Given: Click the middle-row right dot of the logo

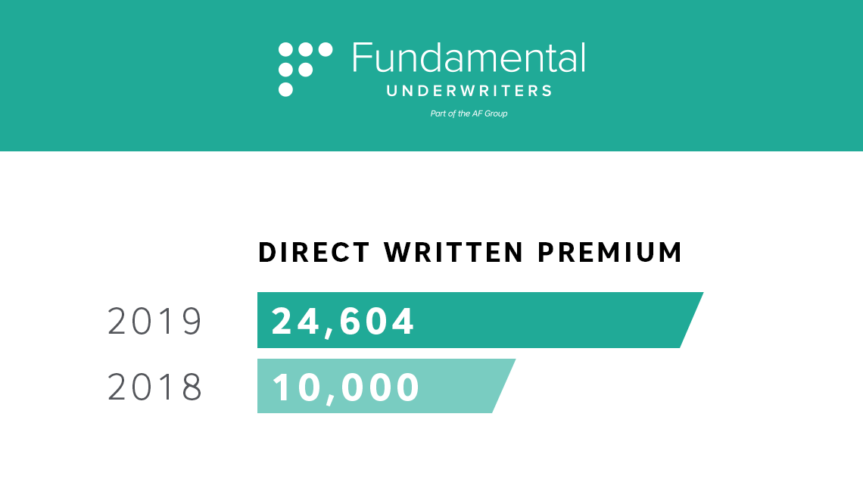Looking at the screenshot, I should pos(306,70).
